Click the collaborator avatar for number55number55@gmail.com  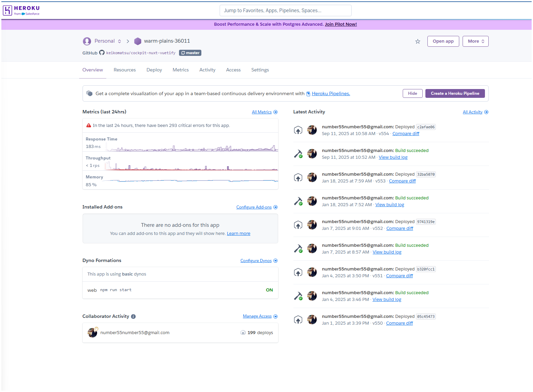coord(92,333)
